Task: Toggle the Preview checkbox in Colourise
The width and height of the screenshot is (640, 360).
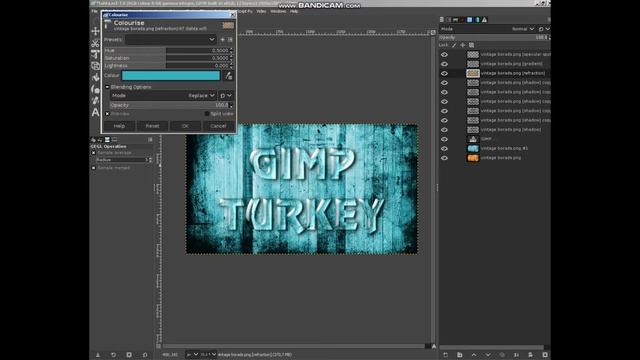Action: coord(107,114)
